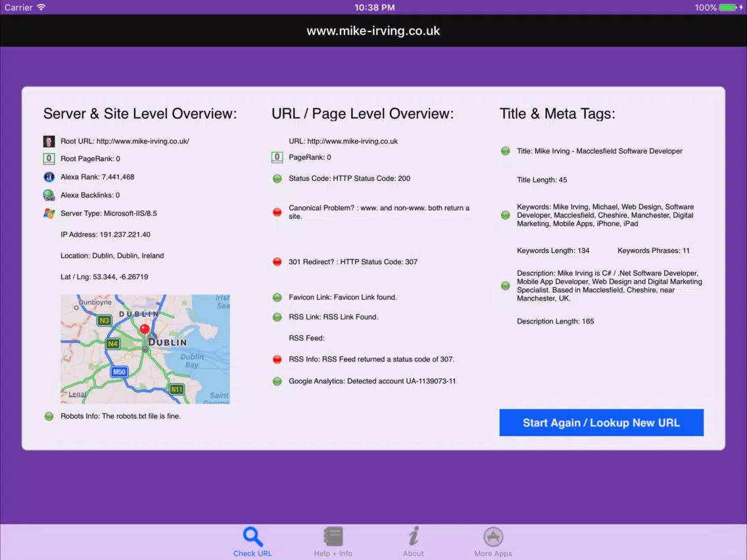The image size is (747, 560).
Task: Click the red dot beside Canonical Problem
Action: point(277,212)
